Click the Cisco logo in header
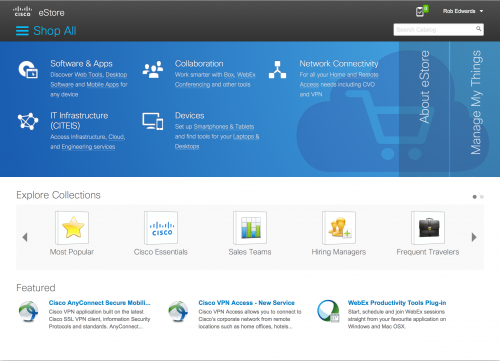This screenshot has height=361, width=500. click(22, 11)
